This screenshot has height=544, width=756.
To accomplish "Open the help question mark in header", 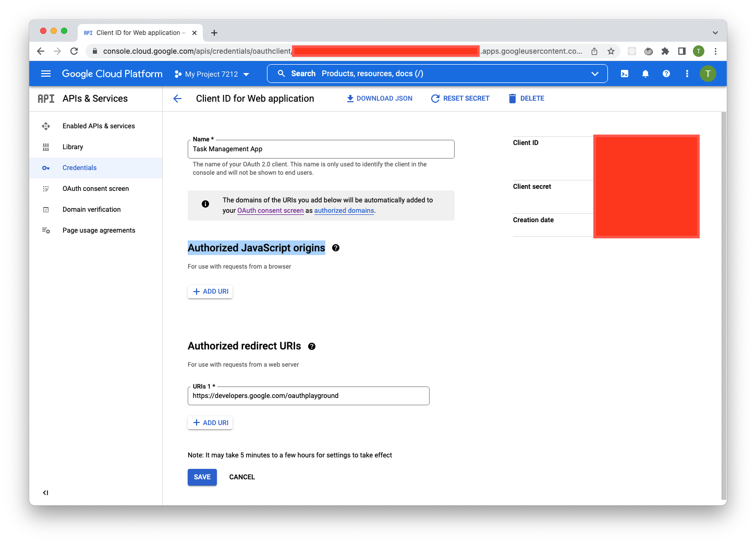I will point(666,74).
